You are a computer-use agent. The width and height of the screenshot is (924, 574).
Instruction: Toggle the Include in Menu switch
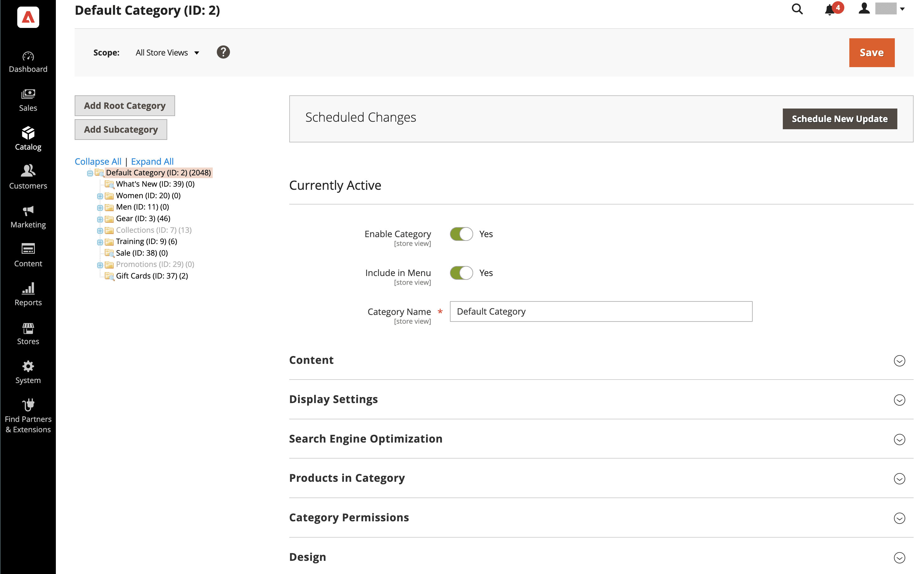pyautogui.click(x=461, y=273)
